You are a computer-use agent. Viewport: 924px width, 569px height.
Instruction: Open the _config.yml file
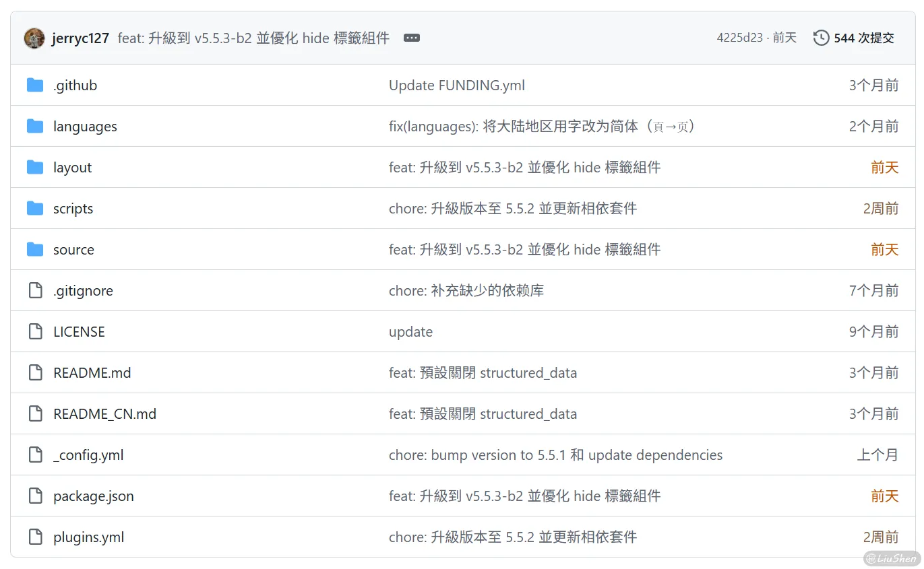[x=88, y=455]
